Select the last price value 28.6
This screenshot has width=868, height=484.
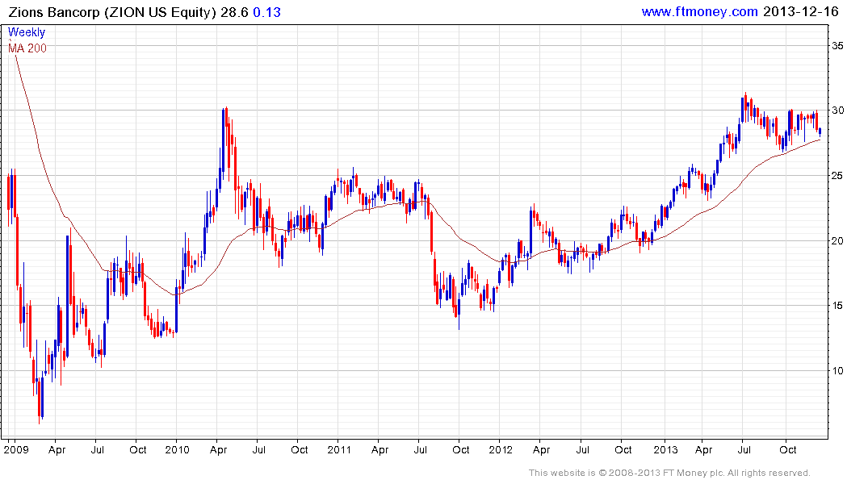click(235, 12)
